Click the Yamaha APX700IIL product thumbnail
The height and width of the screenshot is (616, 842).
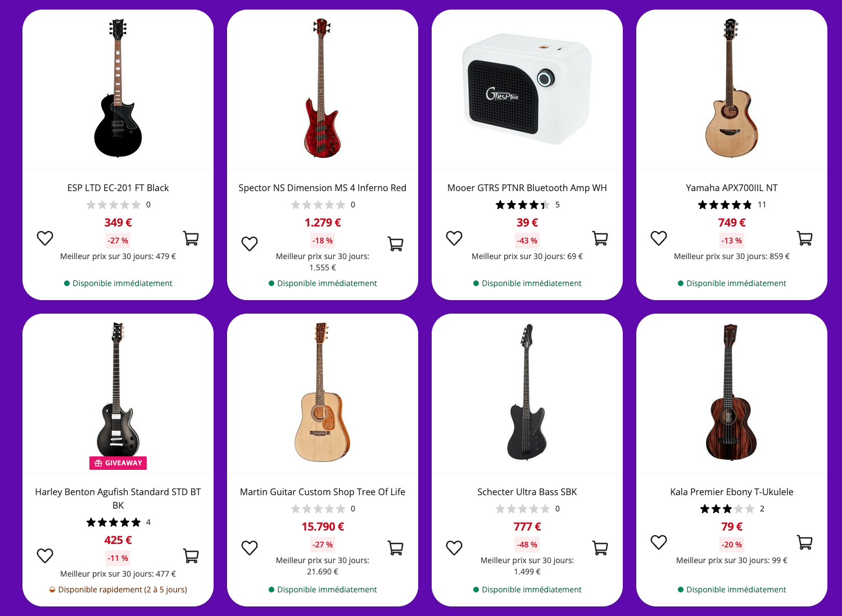coord(730,90)
